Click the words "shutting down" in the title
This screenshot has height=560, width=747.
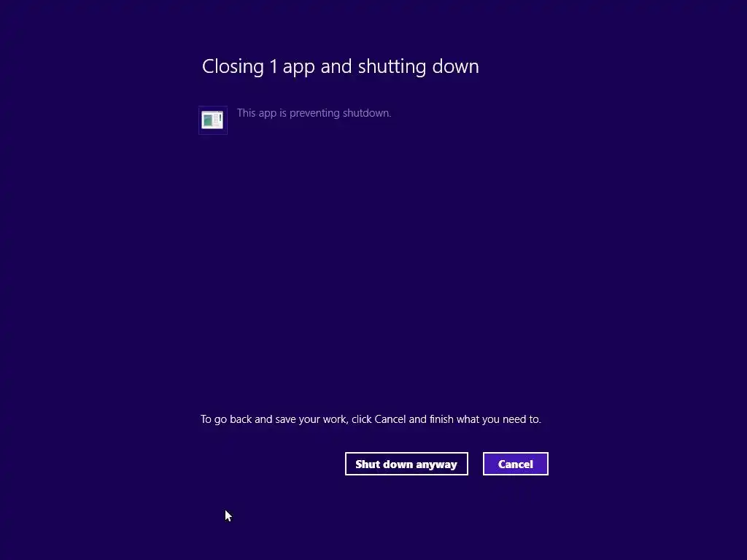(x=418, y=66)
